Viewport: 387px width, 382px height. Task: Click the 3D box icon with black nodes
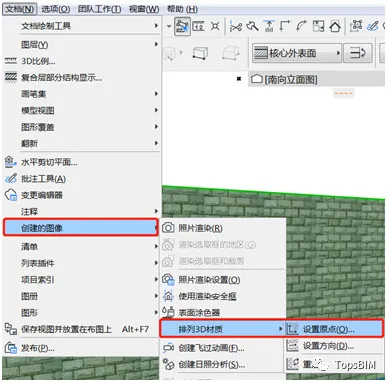point(201,53)
